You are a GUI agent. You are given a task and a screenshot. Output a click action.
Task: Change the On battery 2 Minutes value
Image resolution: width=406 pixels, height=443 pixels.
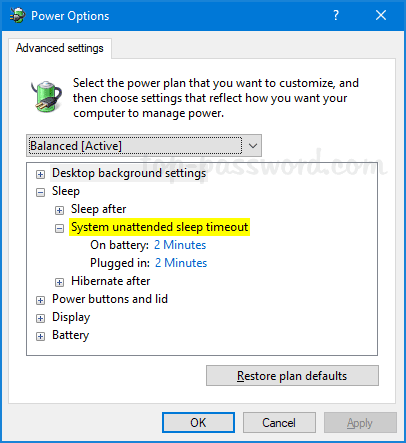point(180,245)
